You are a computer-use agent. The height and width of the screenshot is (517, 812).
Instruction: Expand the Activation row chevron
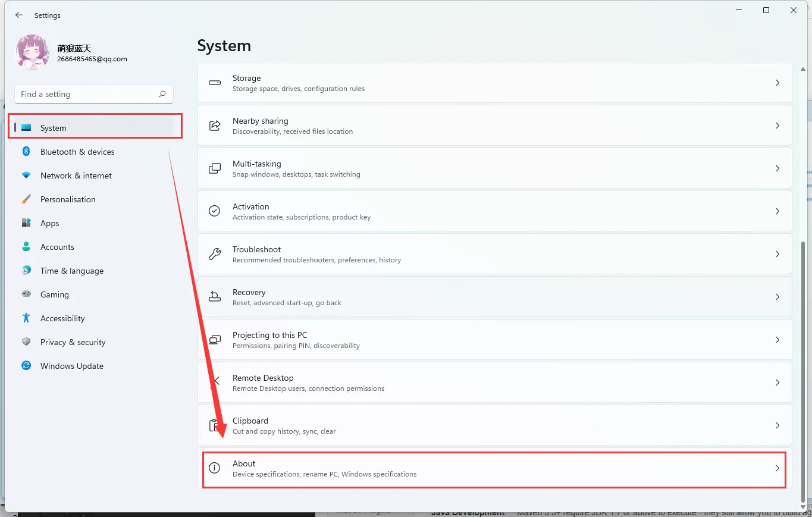(x=777, y=211)
